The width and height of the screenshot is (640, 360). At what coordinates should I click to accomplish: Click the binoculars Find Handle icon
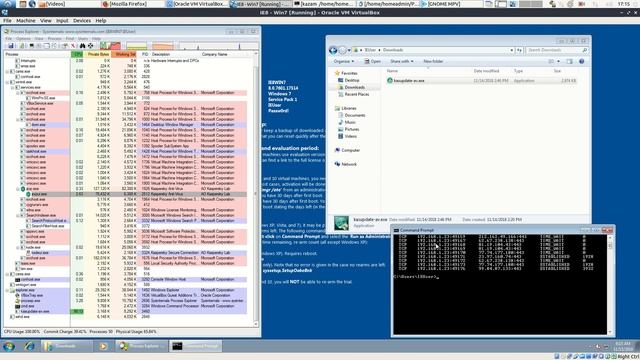pos(82,46)
